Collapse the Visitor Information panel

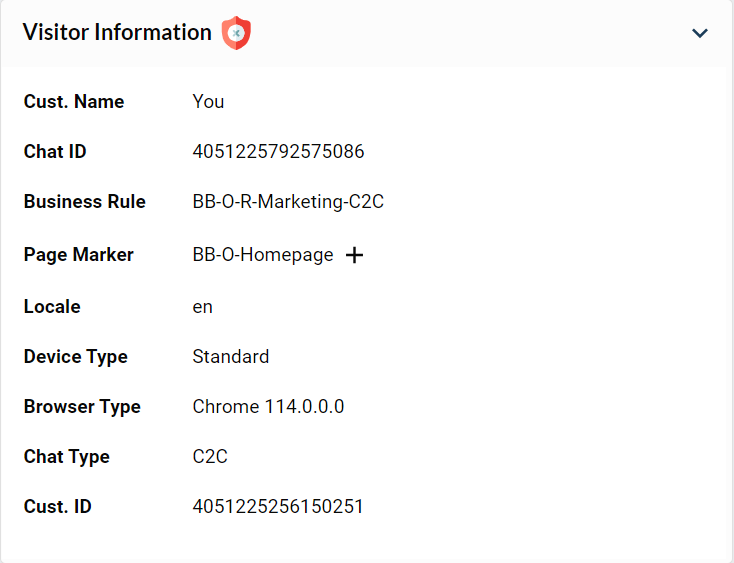[700, 33]
